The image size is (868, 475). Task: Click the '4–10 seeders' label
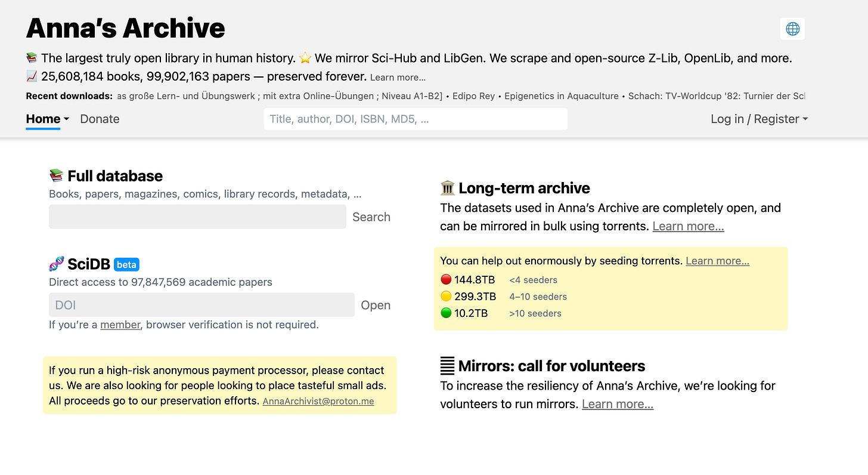click(x=538, y=297)
